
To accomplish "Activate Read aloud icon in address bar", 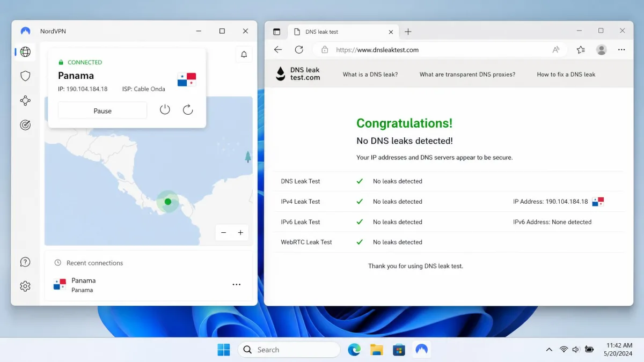I will pyautogui.click(x=555, y=50).
